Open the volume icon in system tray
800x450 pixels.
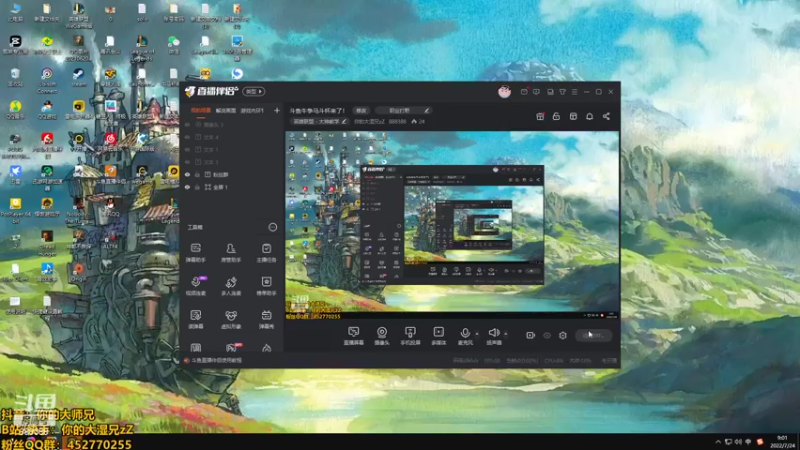tap(738, 441)
